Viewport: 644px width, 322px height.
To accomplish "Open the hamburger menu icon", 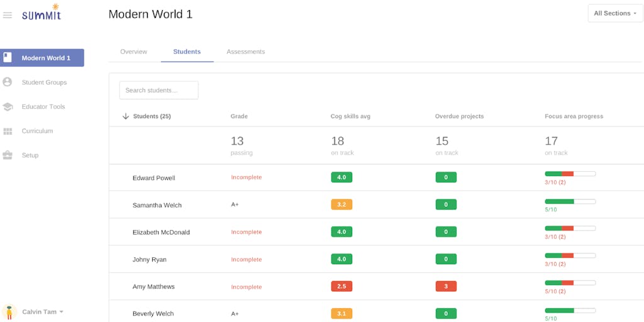I will pos(8,15).
